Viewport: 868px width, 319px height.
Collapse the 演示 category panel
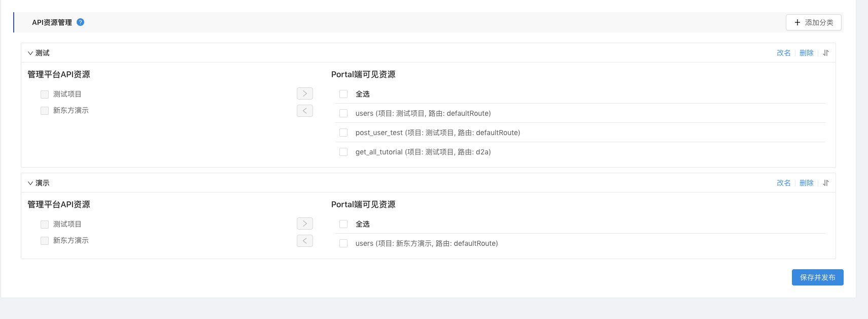(30, 183)
